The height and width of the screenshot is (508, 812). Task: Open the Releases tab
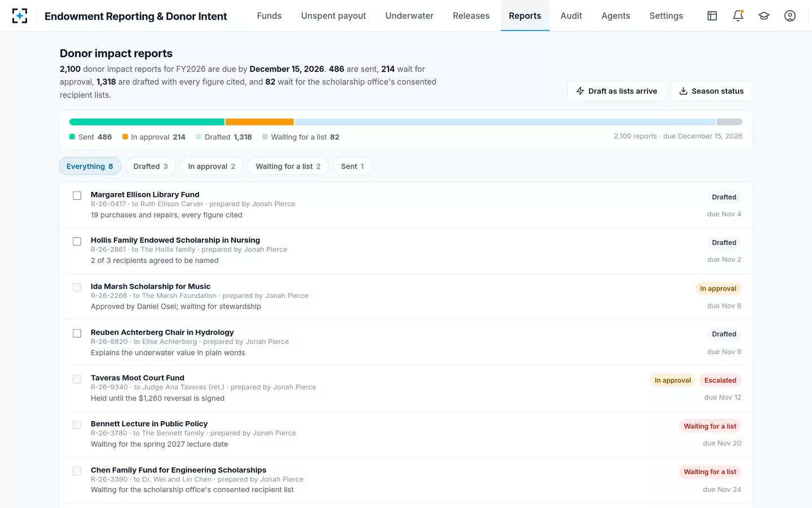tap(471, 16)
